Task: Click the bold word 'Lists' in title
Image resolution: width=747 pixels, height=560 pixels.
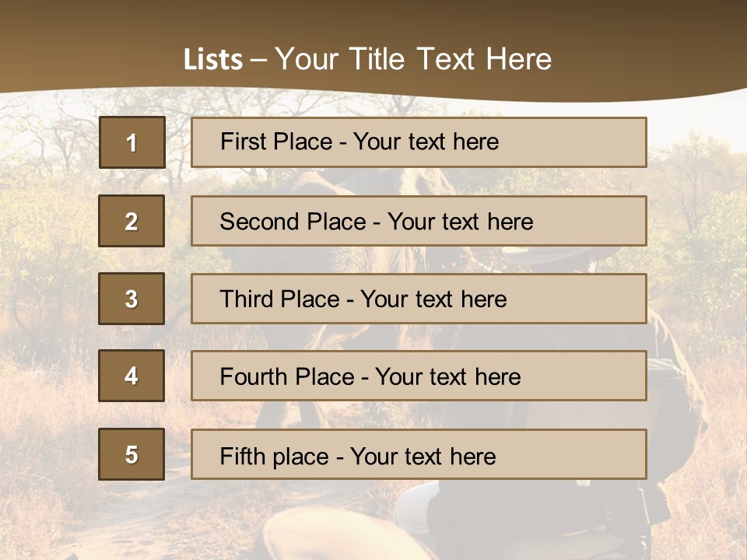Action: [x=212, y=59]
